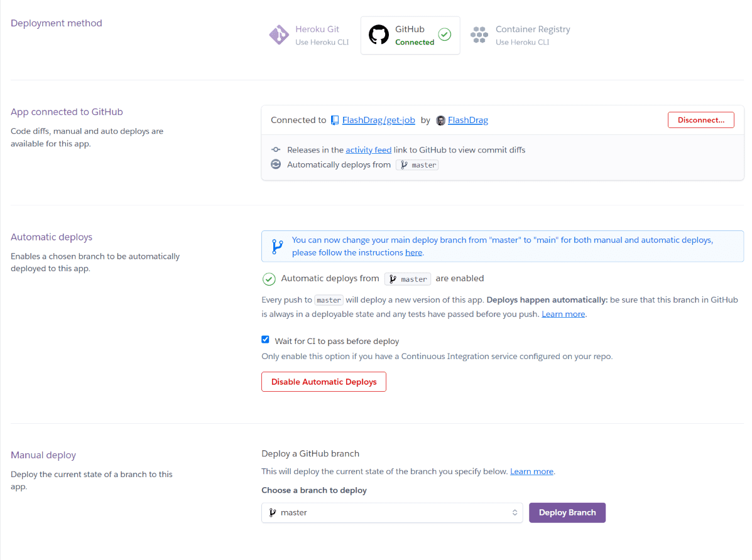
Task: Follow the 'here' instructions link in banner
Action: pos(413,252)
